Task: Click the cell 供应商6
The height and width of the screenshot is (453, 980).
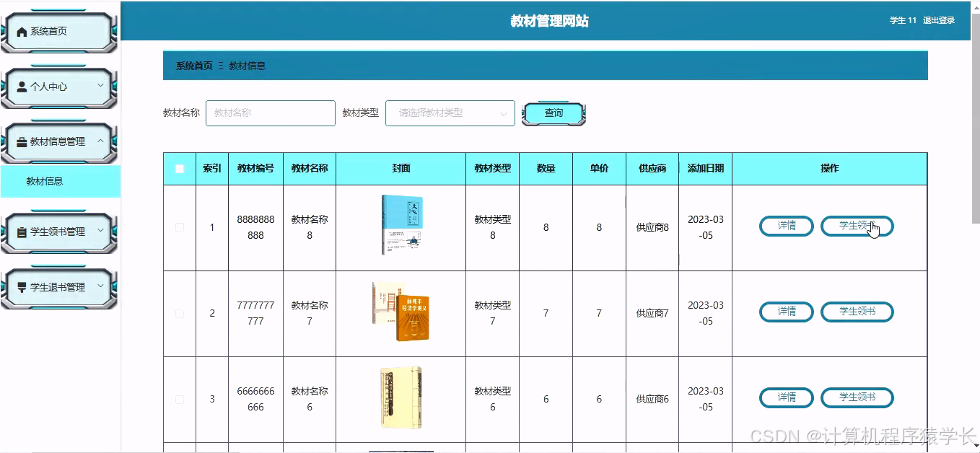Action: pyautogui.click(x=652, y=399)
